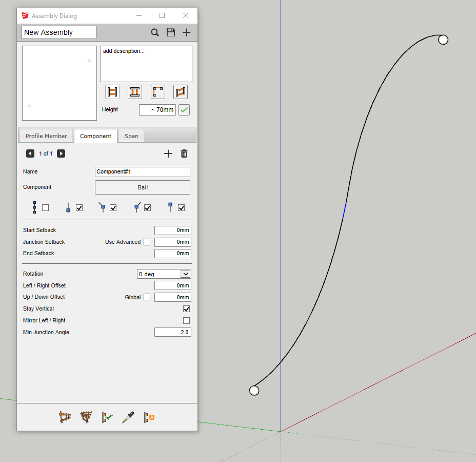Screen dimensions: 476x462
Task: Toggle the along-path placement checkbox
Action: pos(45,208)
